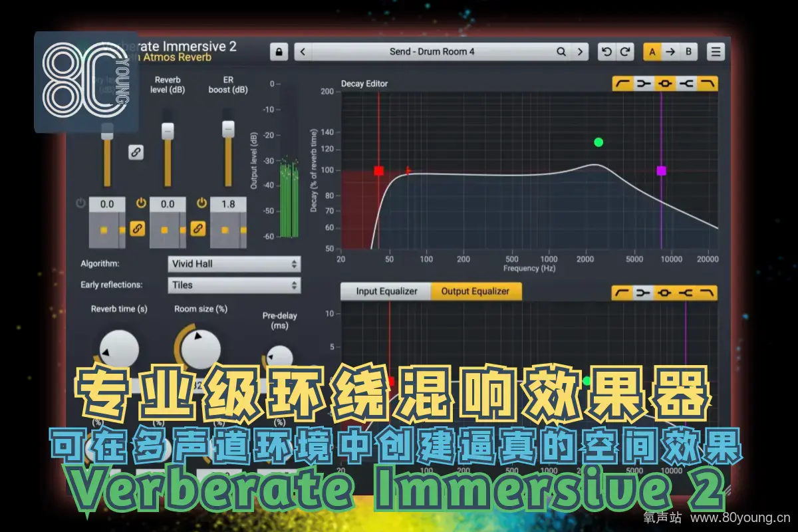Click link icon between level faders
The height and width of the screenshot is (532, 798).
[x=136, y=152]
